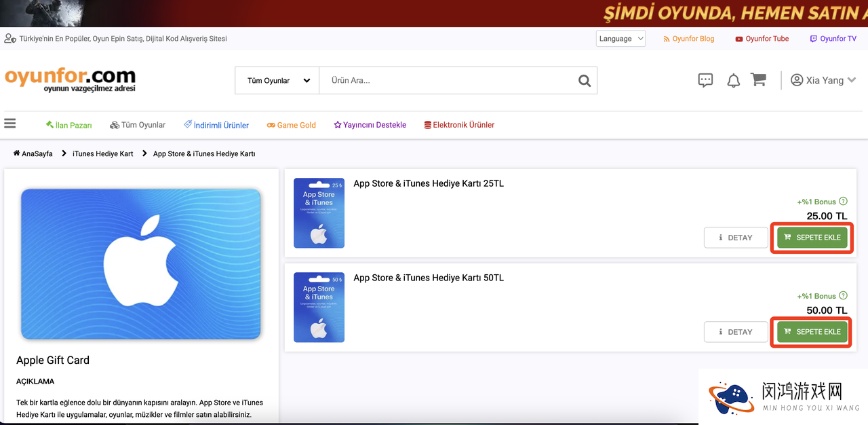Click the 25.00 TL price
The image size is (868, 425).
(827, 217)
